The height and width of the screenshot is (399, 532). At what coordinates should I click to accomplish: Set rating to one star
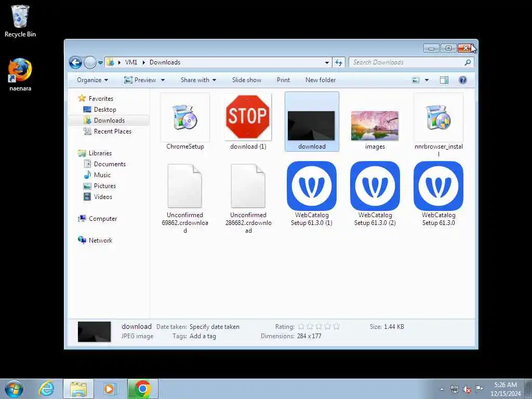(x=301, y=327)
